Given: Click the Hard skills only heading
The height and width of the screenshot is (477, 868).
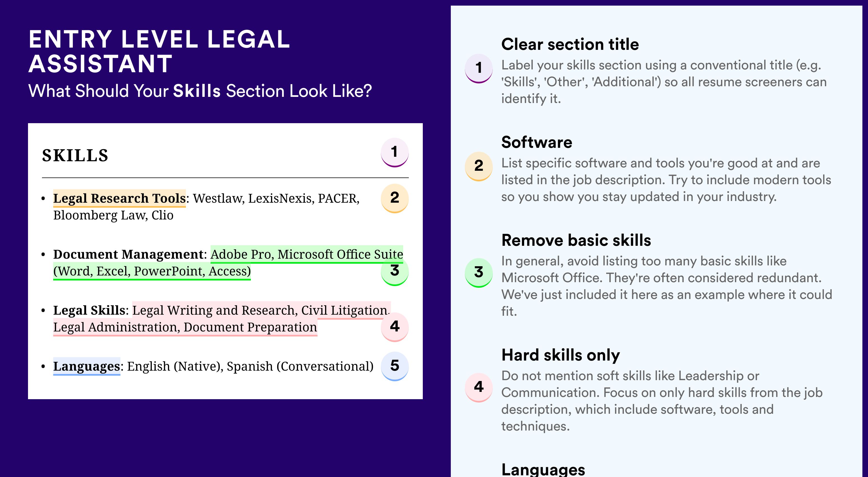Looking at the screenshot, I should pyautogui.click(x=560, y=355).
